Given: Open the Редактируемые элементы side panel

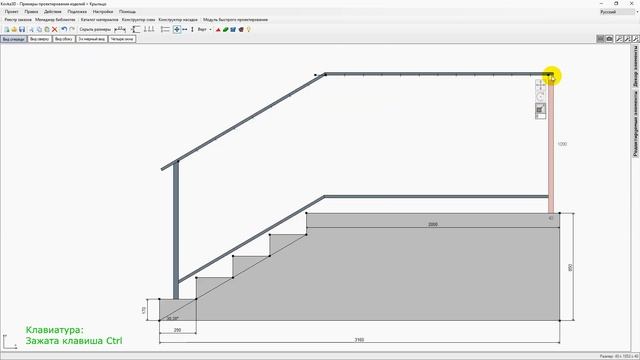Looking at the screenshot, I should 636,124.
